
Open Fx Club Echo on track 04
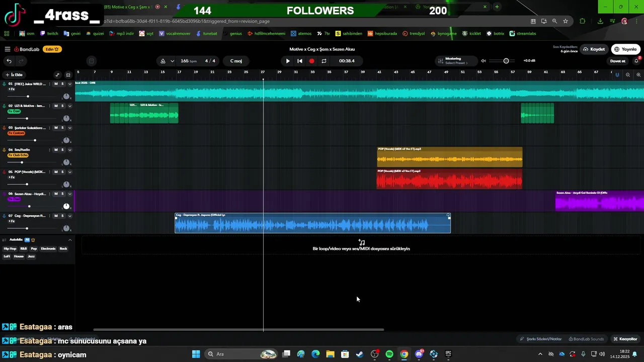click(18, 155)
